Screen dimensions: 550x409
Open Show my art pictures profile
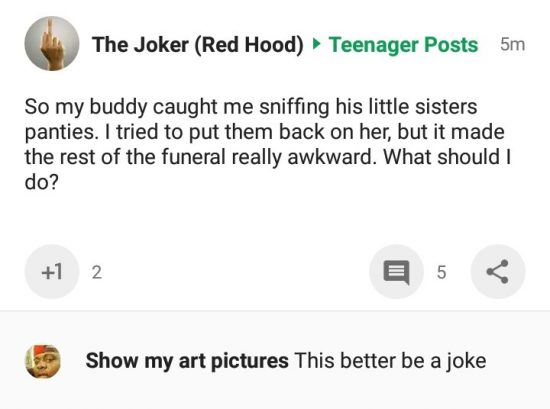pos(187,361)
